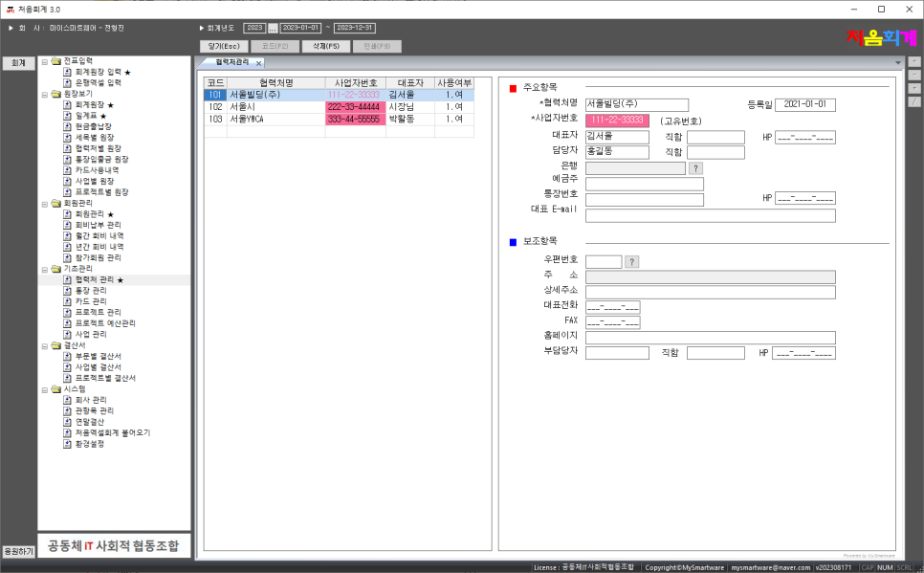Viewport: 924px width, 573px height.
Task: Click the 일계표 page icon
Action: (68, 116)
